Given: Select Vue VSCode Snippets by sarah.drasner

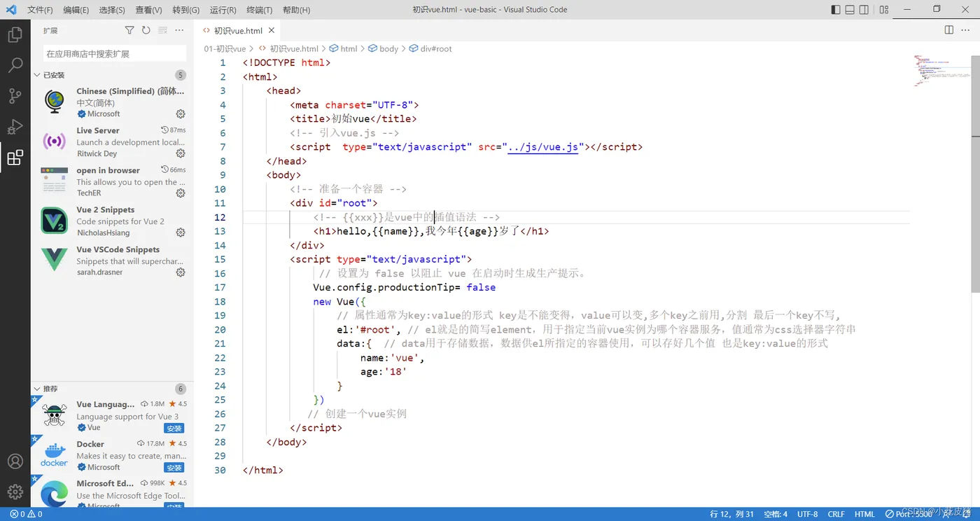Looking at the screenshot, I should 112,260.
